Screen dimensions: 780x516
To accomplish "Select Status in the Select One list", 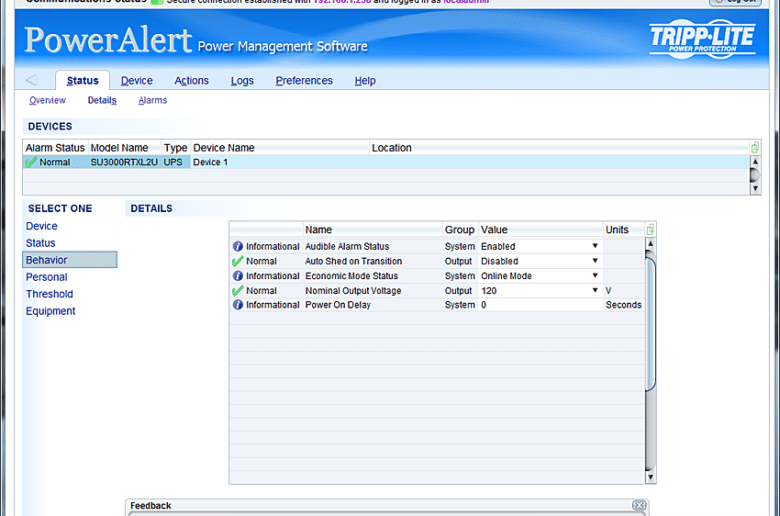I will 40,243.
